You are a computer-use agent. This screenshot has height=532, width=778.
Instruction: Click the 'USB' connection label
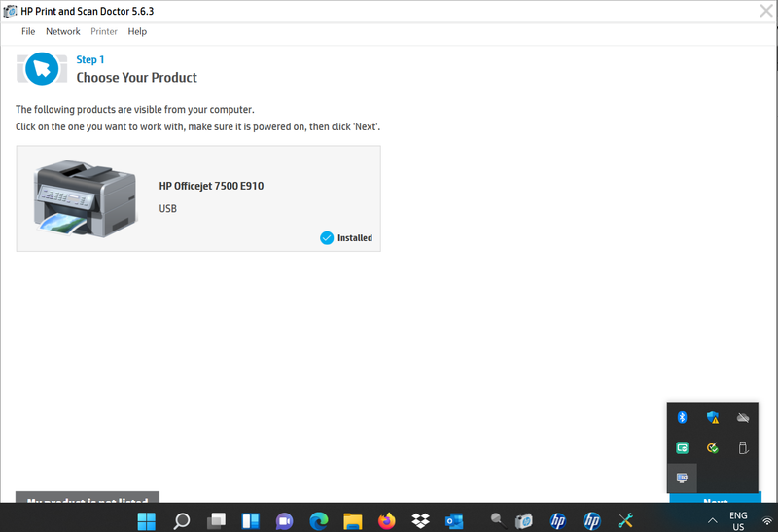167,209
